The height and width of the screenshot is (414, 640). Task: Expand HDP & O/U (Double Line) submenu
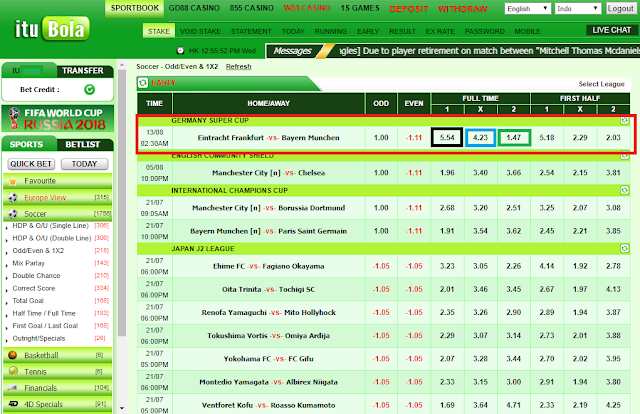pyautogui.click(x=51, y=238)
